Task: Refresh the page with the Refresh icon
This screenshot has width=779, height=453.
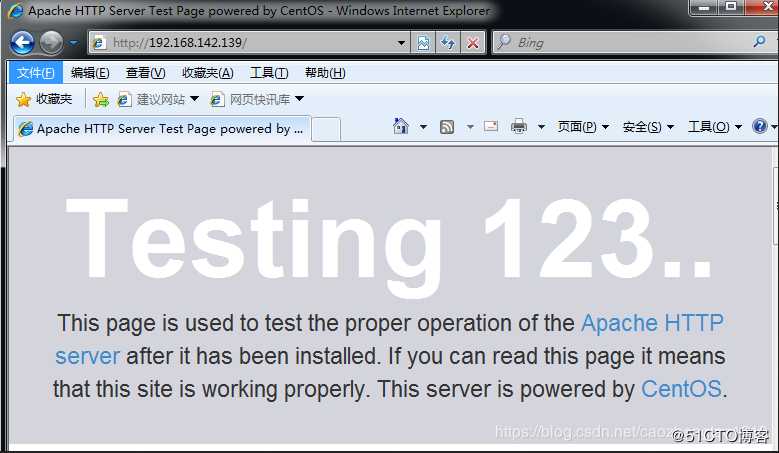Action: 448,43
